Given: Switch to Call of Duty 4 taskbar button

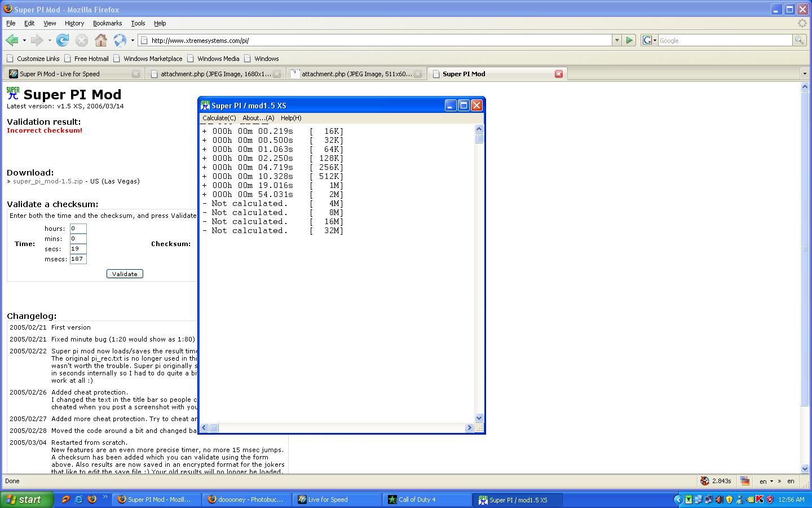Looking at the screenshot, I should click(x=427, y=500).
